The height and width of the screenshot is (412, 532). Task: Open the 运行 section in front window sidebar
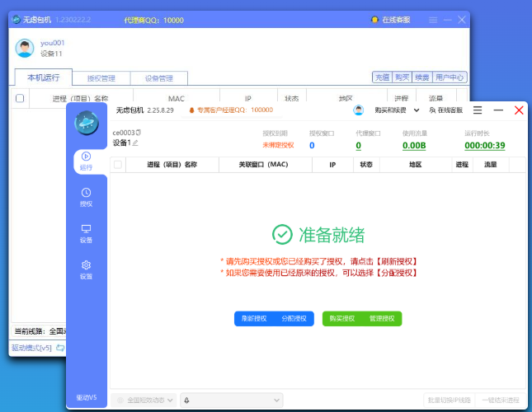tap(86, 162)
